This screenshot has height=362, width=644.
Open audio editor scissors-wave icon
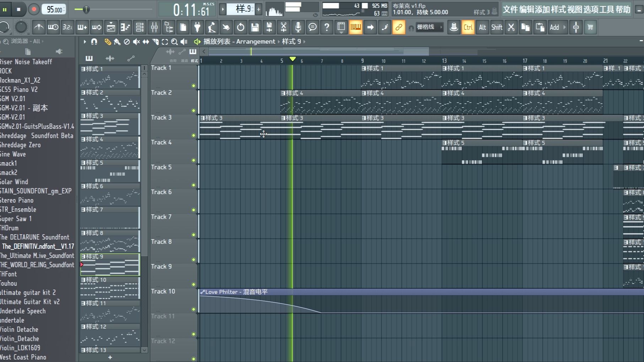tap(283, 27)
